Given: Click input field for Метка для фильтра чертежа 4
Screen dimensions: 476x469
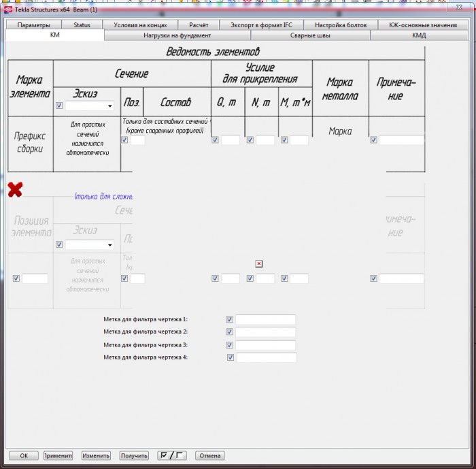Looking at the screenshot, I should 267,358.
